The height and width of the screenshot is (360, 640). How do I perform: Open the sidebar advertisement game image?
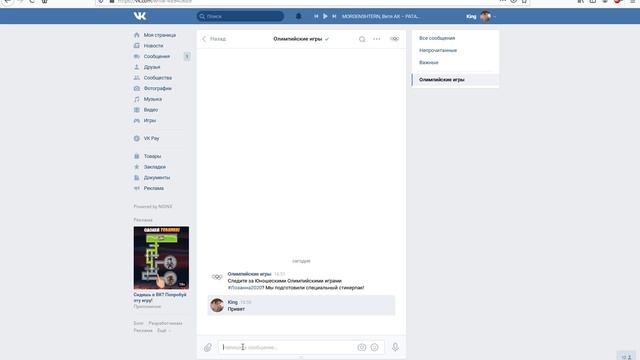(161, 258)
